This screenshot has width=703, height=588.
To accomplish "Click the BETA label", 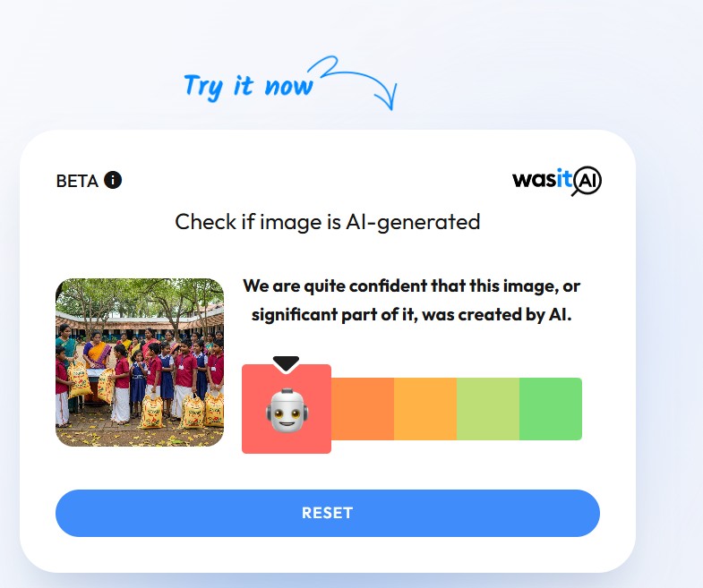I will 77,181.
